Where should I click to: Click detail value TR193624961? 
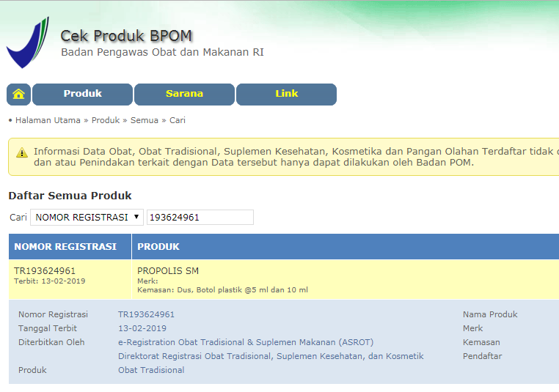[146, 314]
